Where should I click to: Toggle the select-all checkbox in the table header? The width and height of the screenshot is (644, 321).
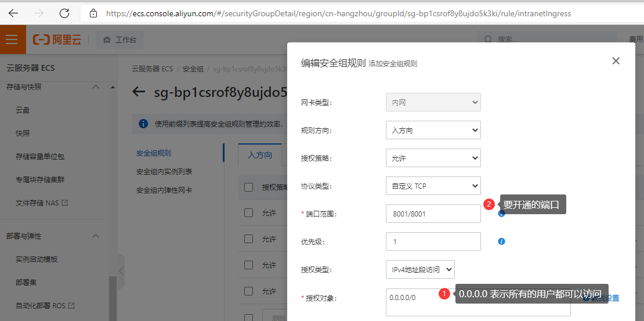[248, 187]
